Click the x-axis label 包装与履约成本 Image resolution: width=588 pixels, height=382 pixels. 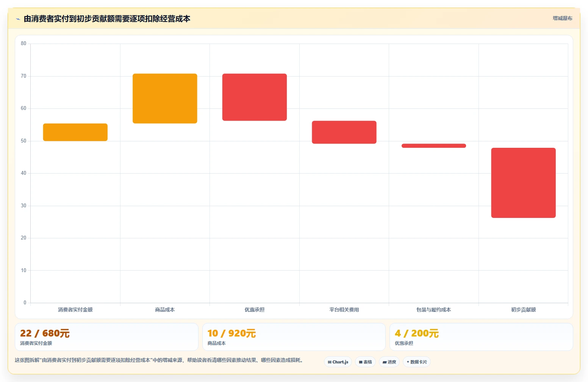pyautogui.click(x=434, y=310)
